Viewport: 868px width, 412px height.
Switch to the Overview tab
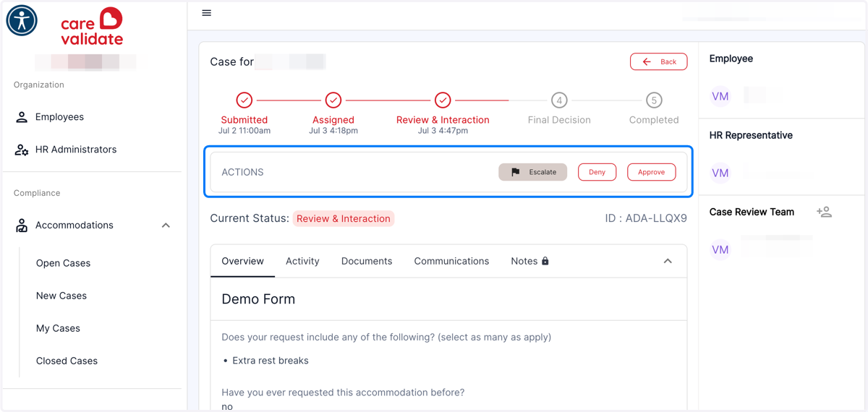(x=242, y=261)
